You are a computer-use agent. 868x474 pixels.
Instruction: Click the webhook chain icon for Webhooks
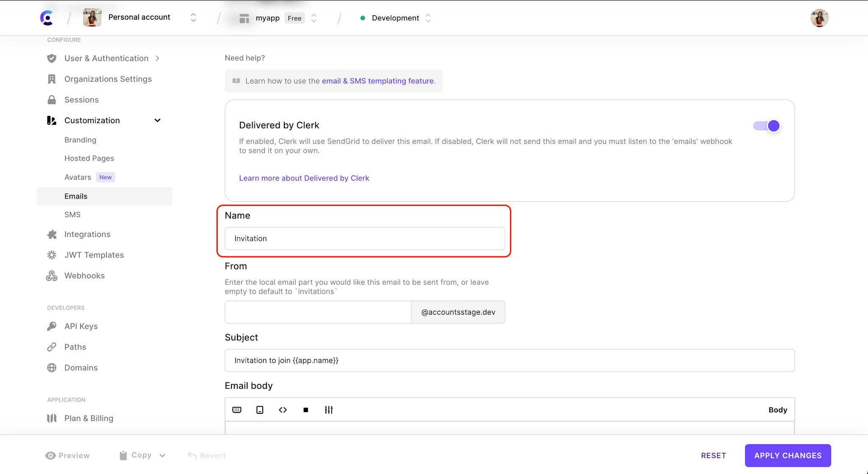pos(52,275)
